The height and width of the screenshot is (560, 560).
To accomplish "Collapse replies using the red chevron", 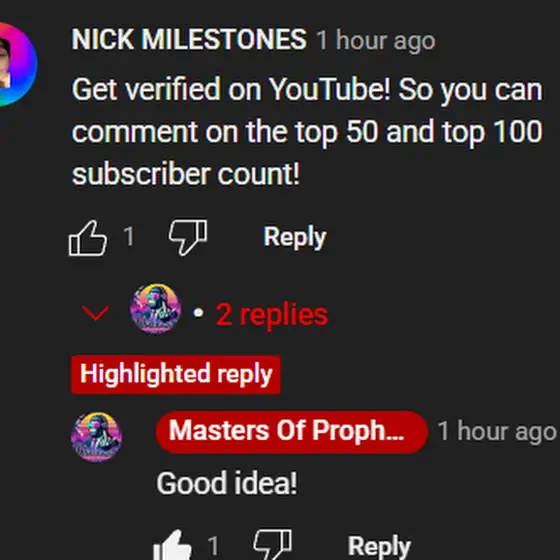I will [95, 313].
